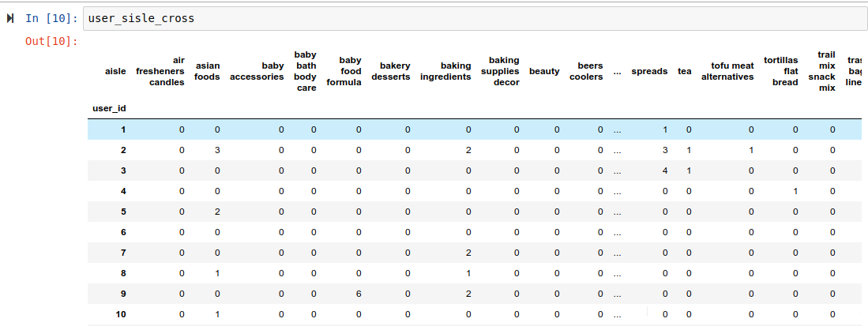868x326 pixels.
Task: Click the 'user_id' index label
Action: pos(109,107)
